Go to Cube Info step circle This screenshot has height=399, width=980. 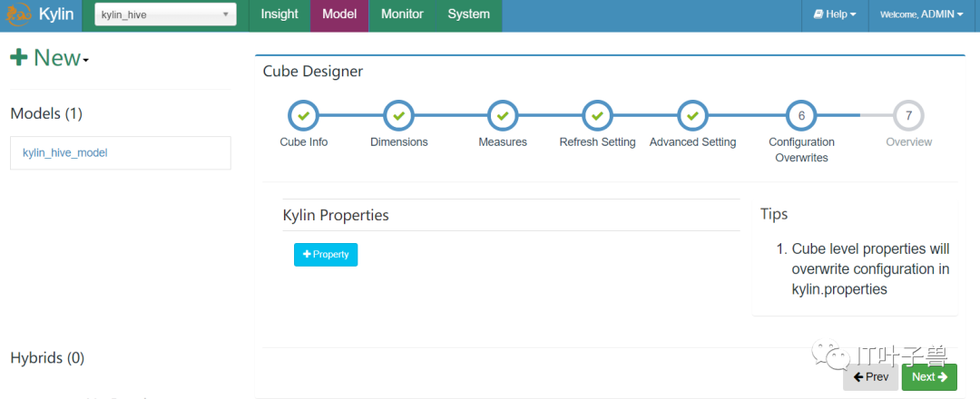pos(303,115)
